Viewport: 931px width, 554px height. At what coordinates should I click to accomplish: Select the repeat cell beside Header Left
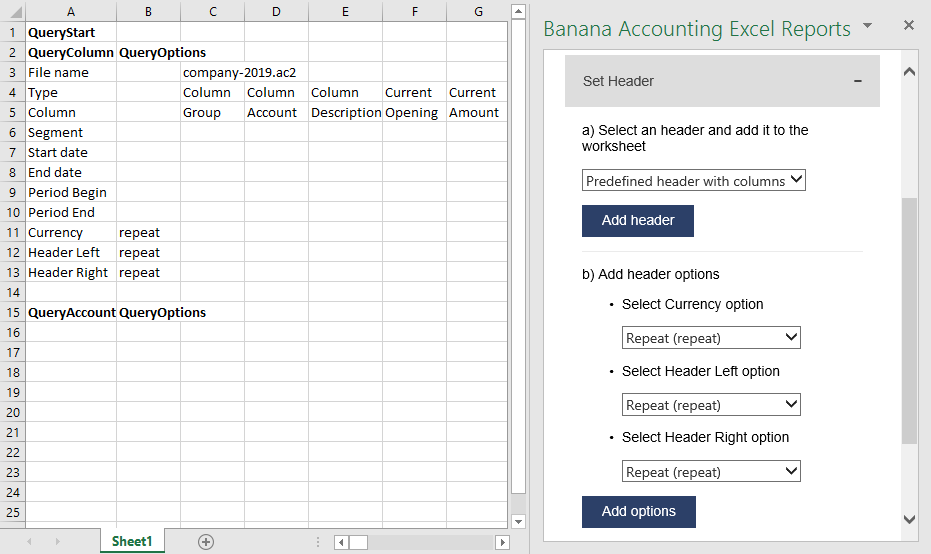click(148, 252)
